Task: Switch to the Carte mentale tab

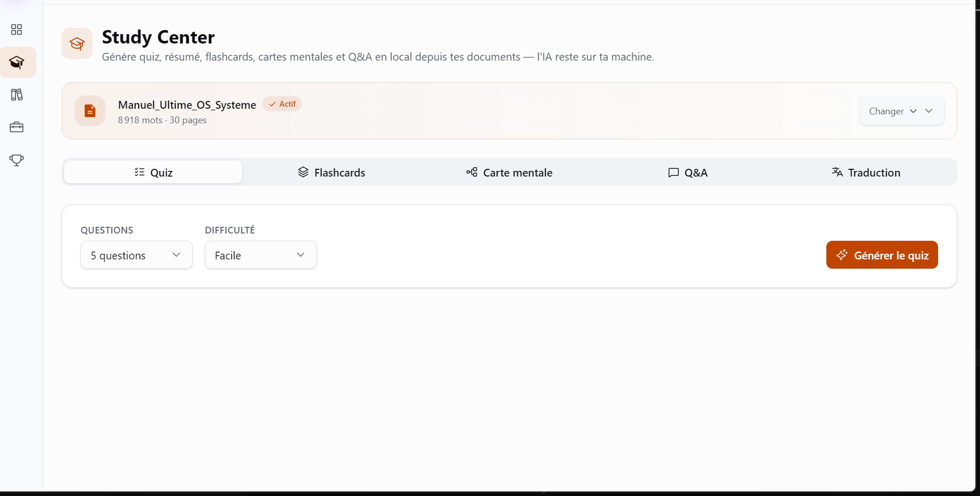Action: pos(510,172)
